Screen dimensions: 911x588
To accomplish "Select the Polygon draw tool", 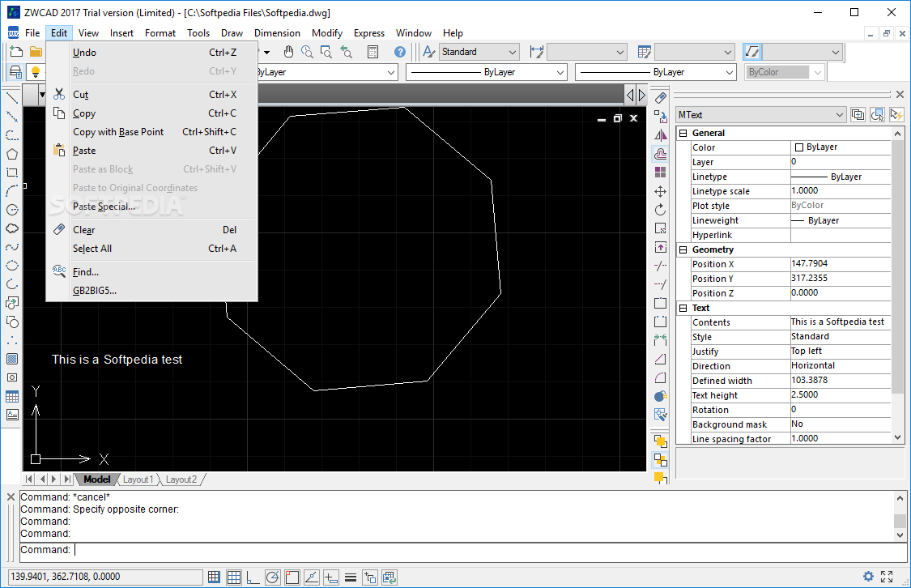I will [11, 154].
